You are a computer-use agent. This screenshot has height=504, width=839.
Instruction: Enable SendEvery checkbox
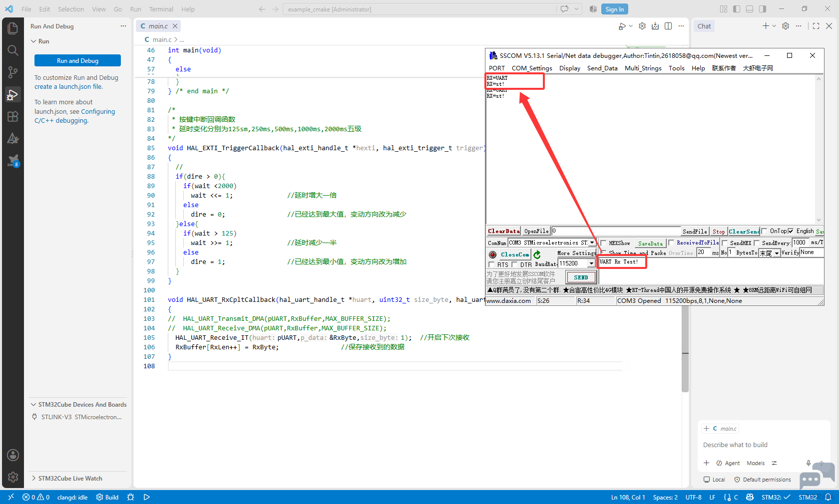[x=757, y=243]
